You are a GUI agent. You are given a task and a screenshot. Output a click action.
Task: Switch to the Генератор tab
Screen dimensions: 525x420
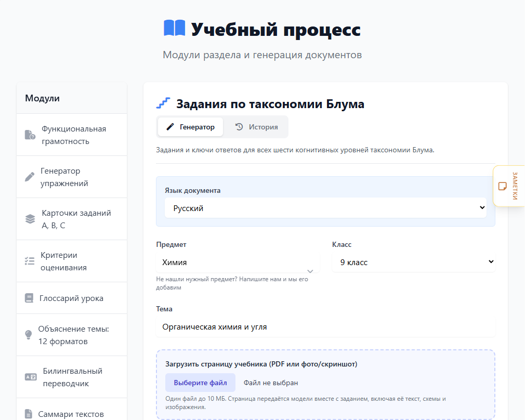[x=191, y=127]
